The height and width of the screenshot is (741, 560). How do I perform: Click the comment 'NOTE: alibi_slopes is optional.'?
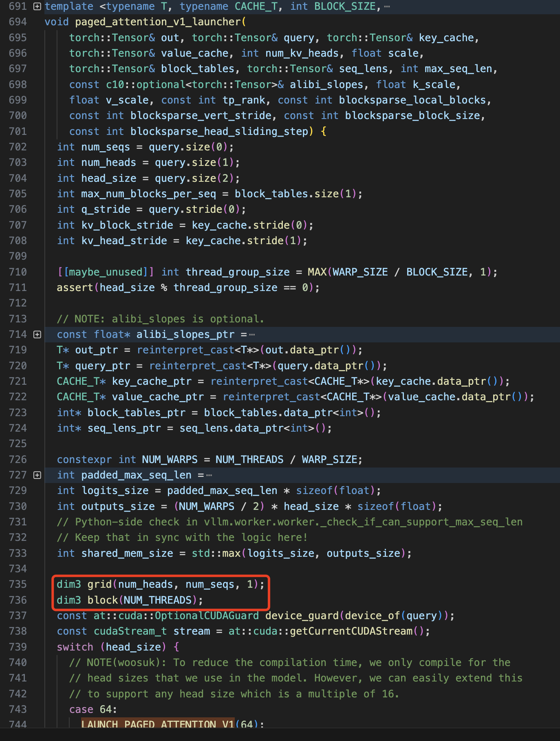161,319
